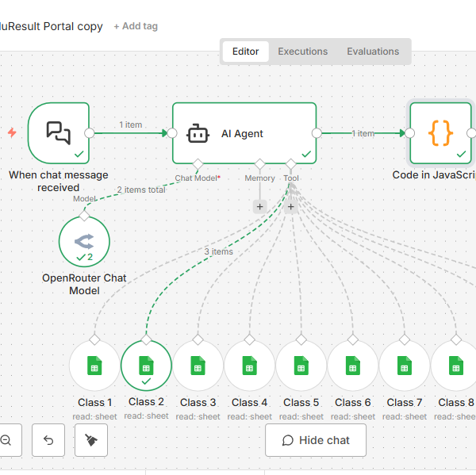Select the Class 6 Google Sheets node
Viewport: 476px width, 475px height.
(x=353, y=366)
